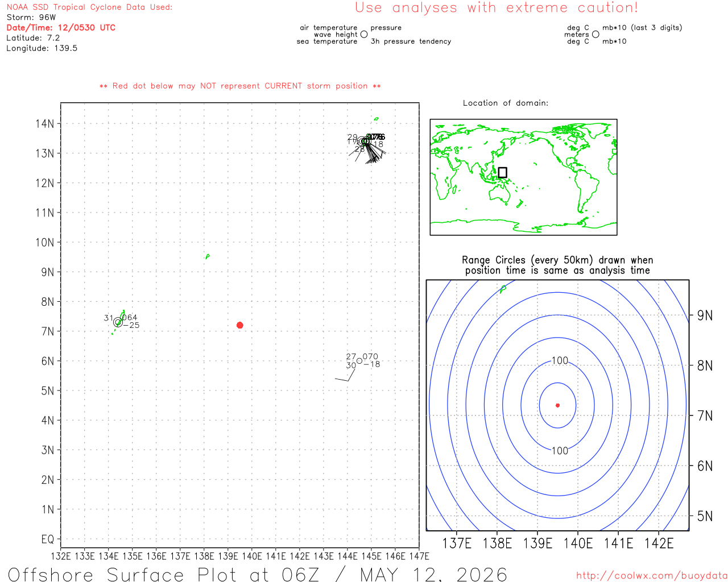Screen dimensions: 728x582
Task: Click the green island outline near 138E 9.5N
Action: pyautogui.click(x=207, y=257)
